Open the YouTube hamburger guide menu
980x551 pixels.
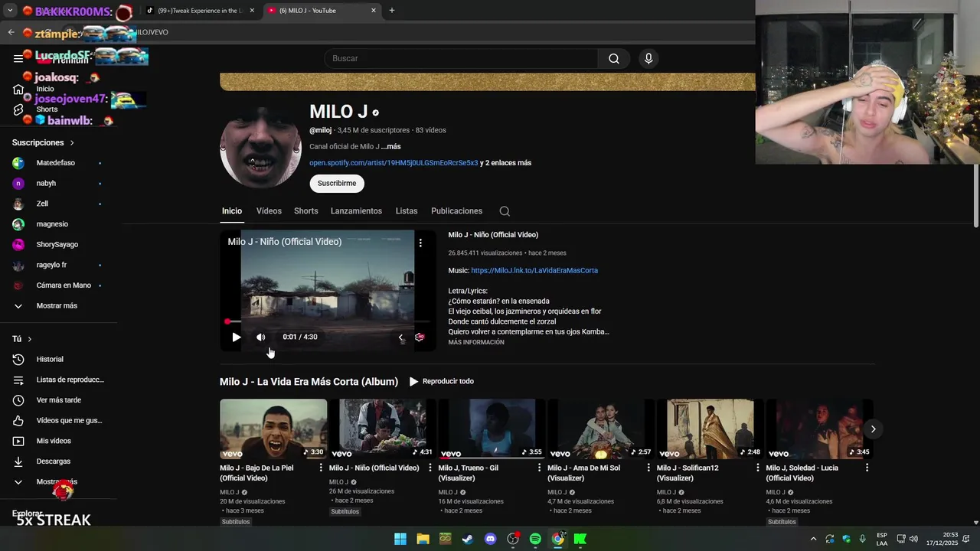click(18, 58)
